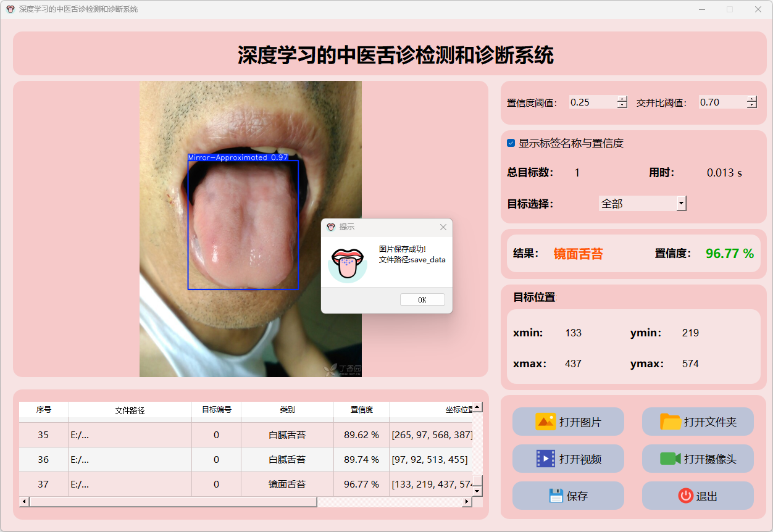Close the 提示 dialog with X
Screen dimensions: 773x532
point(443,227)
